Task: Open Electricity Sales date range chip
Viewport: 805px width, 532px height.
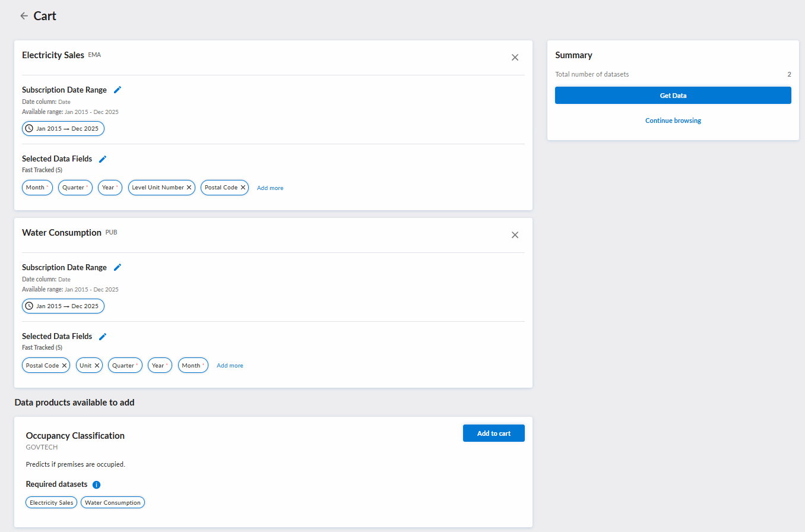Action: pyautogui.click(x=64, y=128)
